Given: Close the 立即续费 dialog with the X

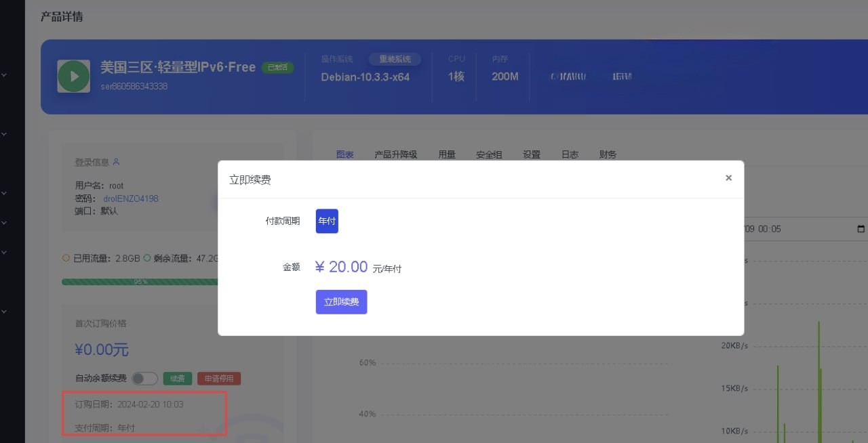Looking at the screenshot, I should (x=728, y=178).
